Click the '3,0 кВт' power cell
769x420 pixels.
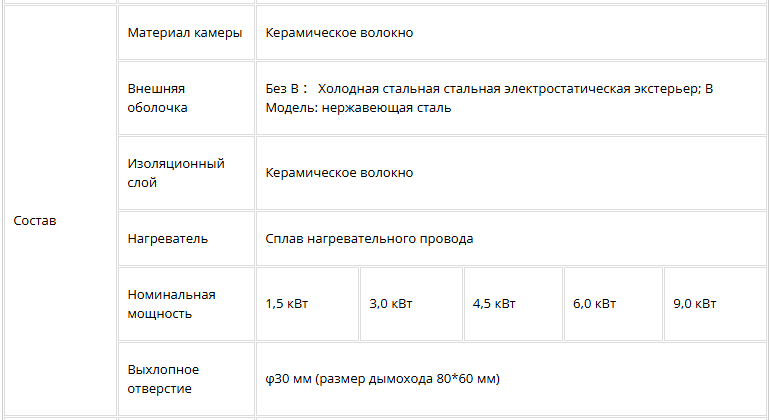(x=411, y=304)
